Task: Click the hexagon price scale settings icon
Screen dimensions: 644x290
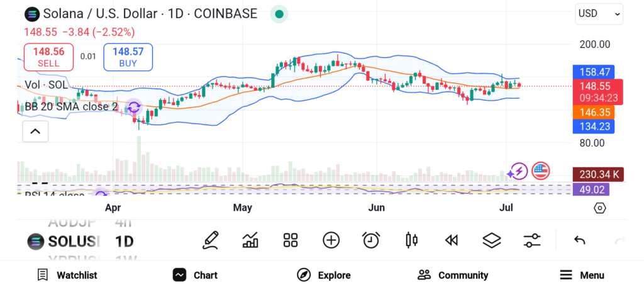Action: 599,208
